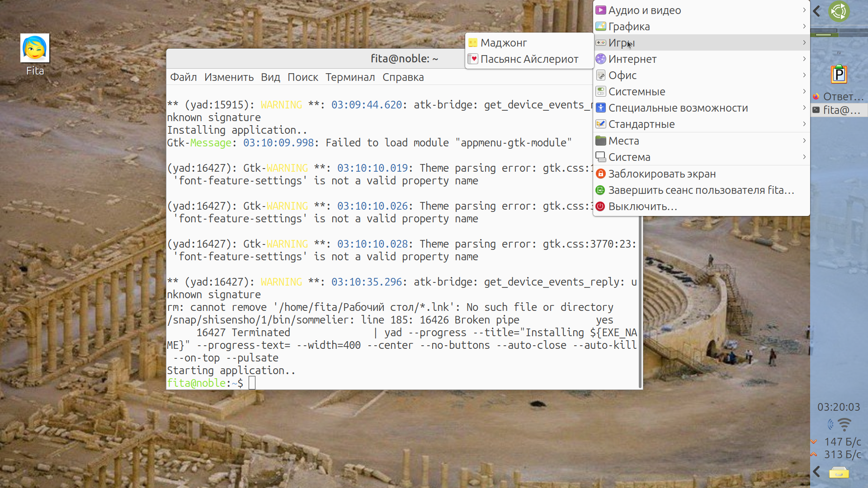Click the Wi-Fi network indicator
This screenshot has height=488, width=868.
[844, 425]
